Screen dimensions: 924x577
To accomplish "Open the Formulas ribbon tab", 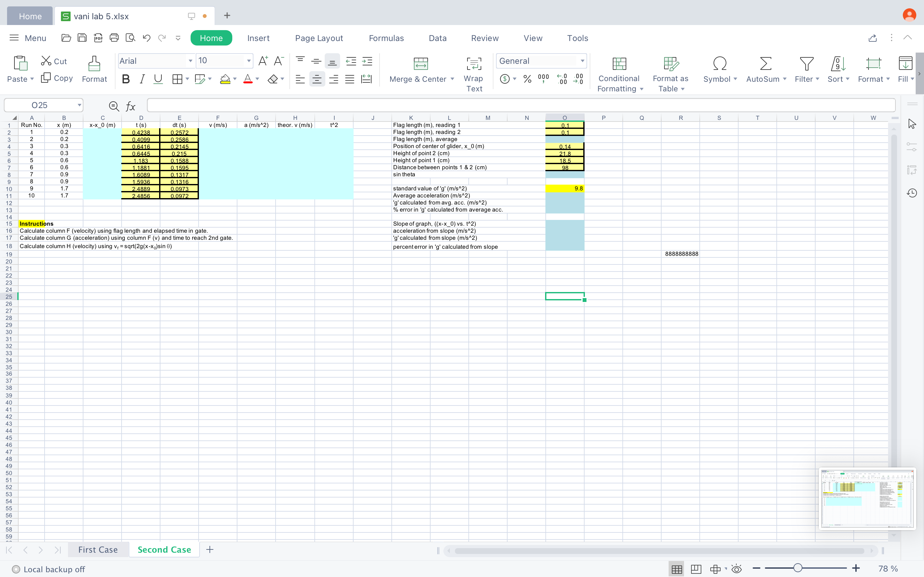I will [x=386, y=38].
